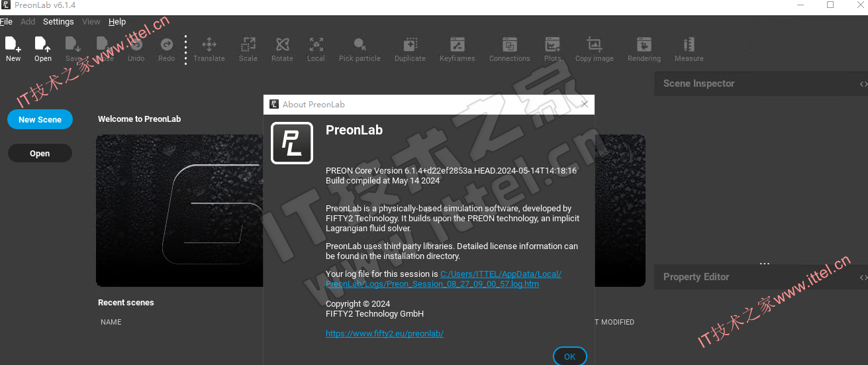The height and width of the screenshot is (365, 868).
Task: Click the Rendering toolbar icon
Action: [x=644, y=50]
